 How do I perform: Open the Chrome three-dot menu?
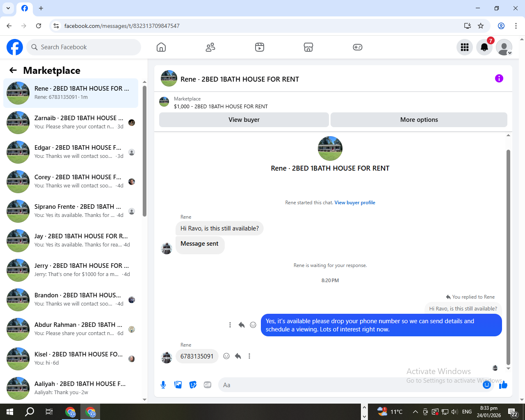pos(516,26)
